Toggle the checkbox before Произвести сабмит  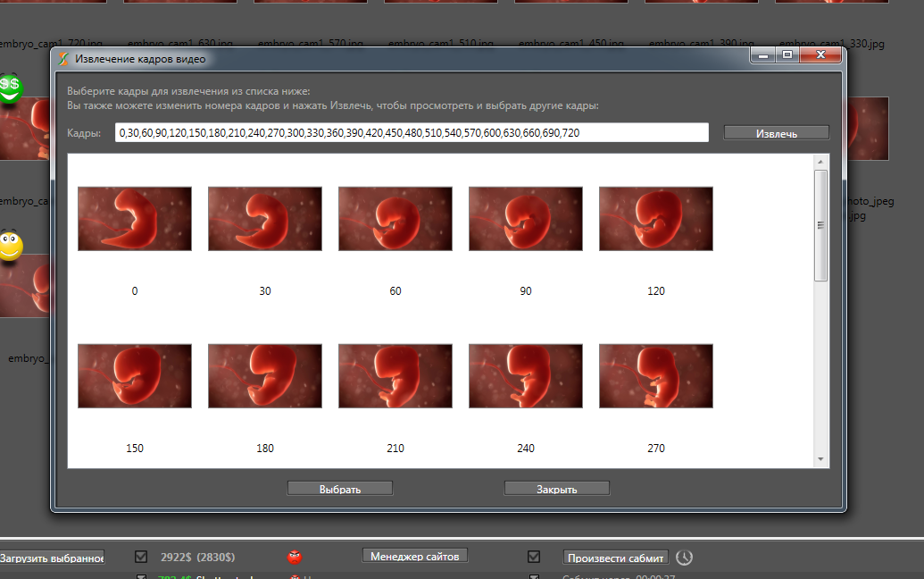point(534,557)
